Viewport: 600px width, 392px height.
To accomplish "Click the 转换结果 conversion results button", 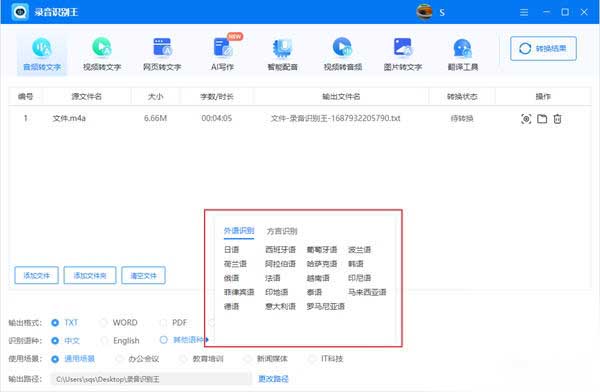I will coord(543,49).
